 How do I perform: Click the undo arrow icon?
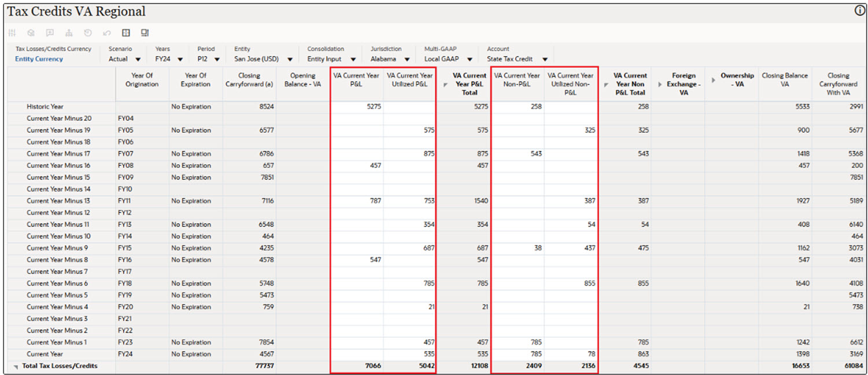[106, 33]
